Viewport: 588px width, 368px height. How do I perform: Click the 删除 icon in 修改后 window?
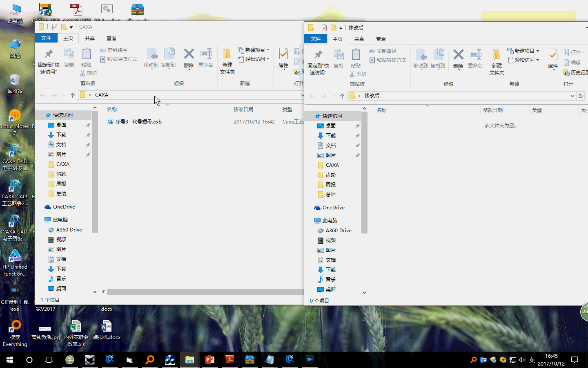[x=458, y=59]
